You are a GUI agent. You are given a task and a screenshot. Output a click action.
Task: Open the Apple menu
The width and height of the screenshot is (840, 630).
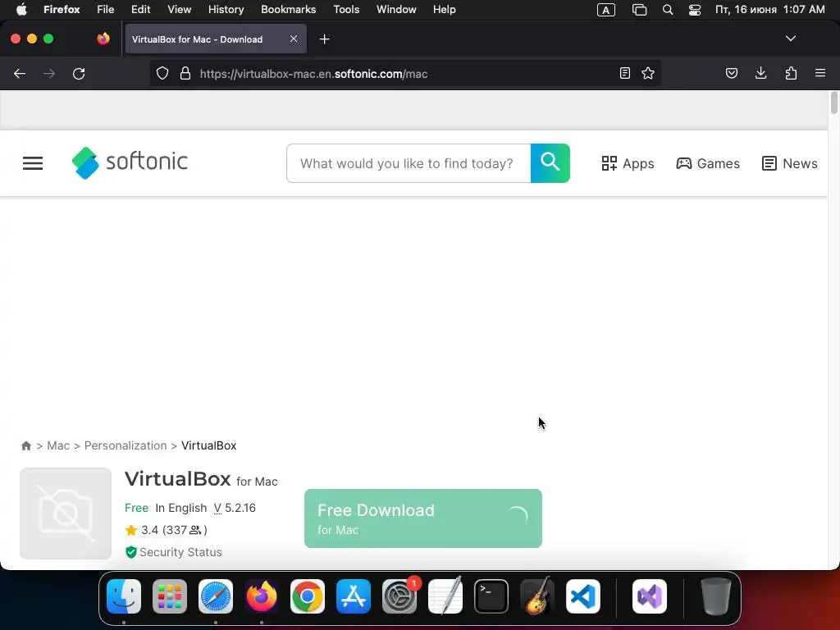(21, 10)
